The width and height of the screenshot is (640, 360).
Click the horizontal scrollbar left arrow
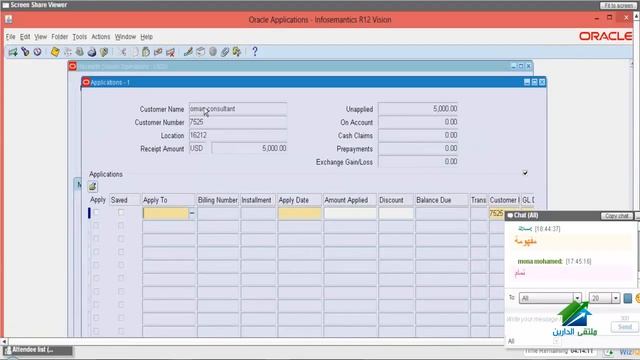click(4, 341)
